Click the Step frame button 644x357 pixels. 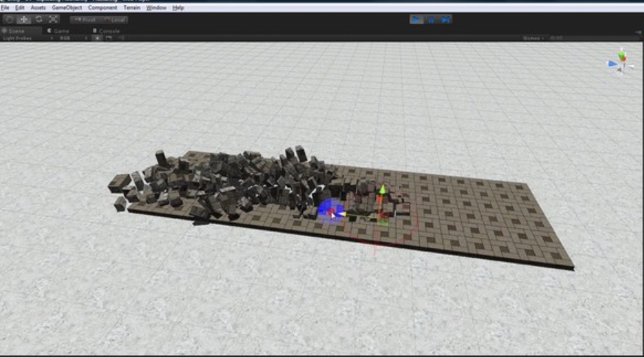point(445,19)
